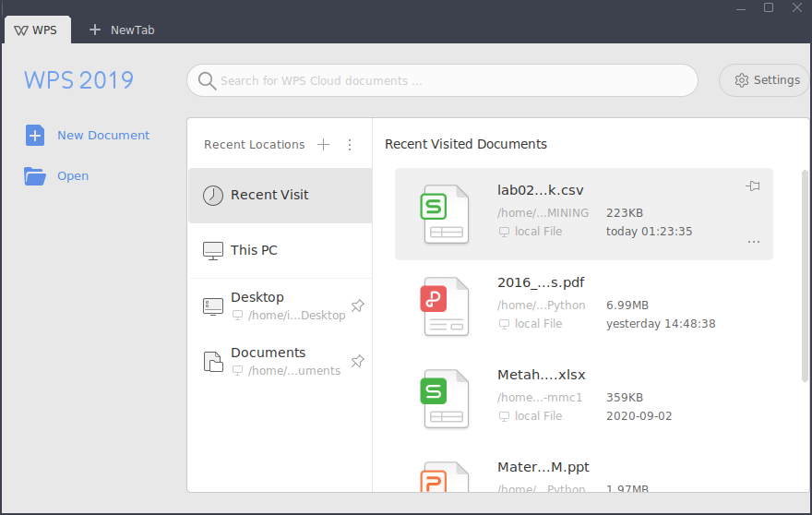The height and width of the screenshot is (515, 812).
Task: Click the 6.99MB file size
Action: point(627,305)
